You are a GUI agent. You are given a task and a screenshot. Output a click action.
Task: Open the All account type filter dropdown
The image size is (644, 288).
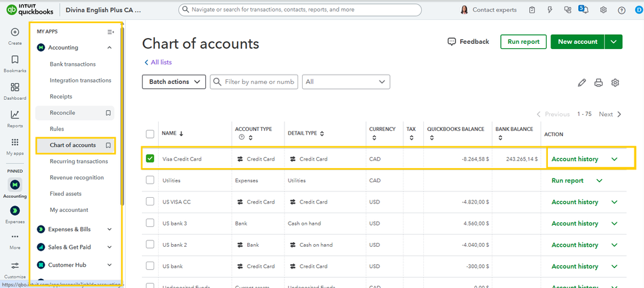coord(346,82)
